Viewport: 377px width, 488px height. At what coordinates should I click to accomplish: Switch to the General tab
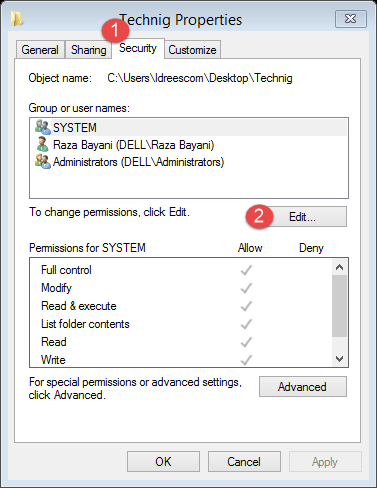click(x=40, y=50)
